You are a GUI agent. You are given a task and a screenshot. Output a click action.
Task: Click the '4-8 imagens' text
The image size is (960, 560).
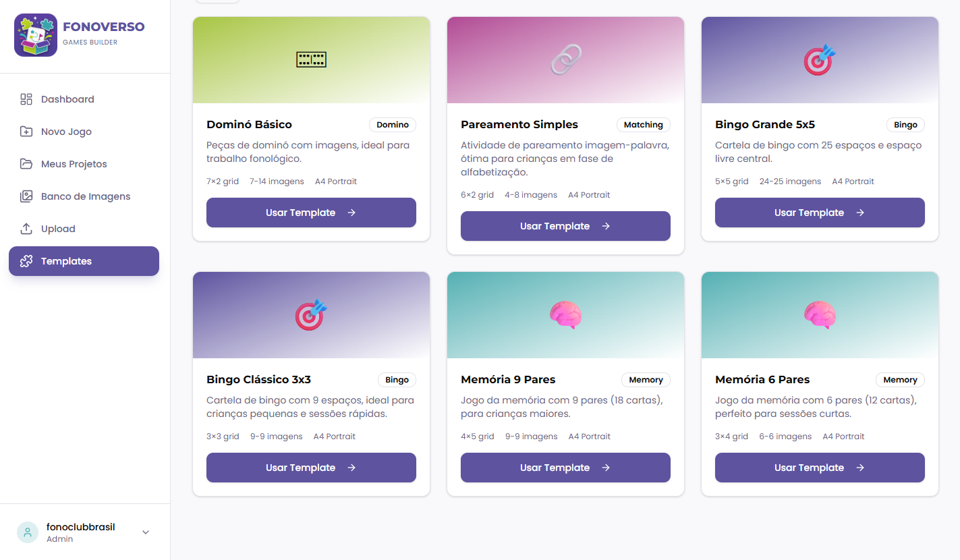click(531, 195)
